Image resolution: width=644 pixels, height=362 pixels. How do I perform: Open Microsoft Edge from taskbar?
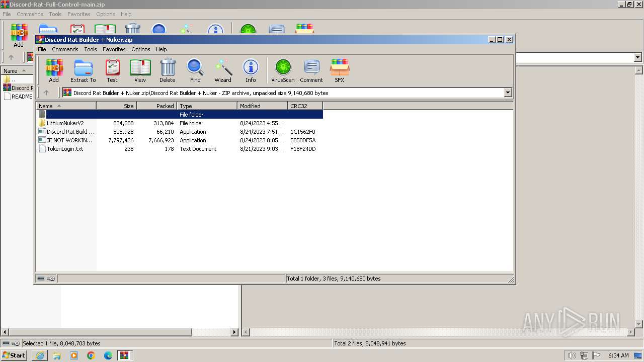click(108, 355)
